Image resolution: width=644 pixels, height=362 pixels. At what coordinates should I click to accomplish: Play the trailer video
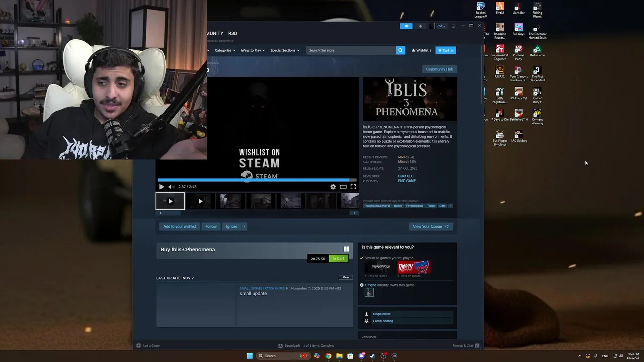(162, 187)
